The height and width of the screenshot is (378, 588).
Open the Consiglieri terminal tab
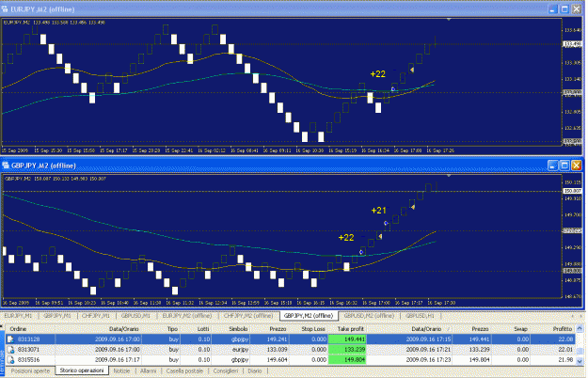pos(226,370)
